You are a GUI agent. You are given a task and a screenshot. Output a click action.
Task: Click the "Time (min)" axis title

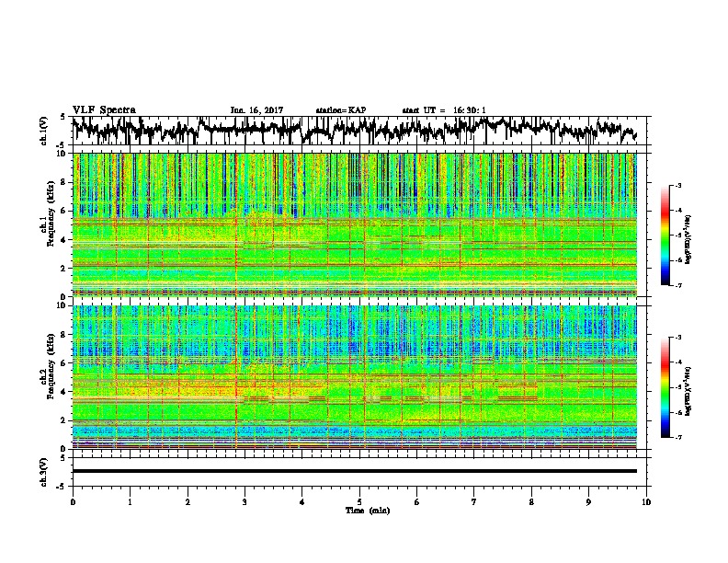368,511
